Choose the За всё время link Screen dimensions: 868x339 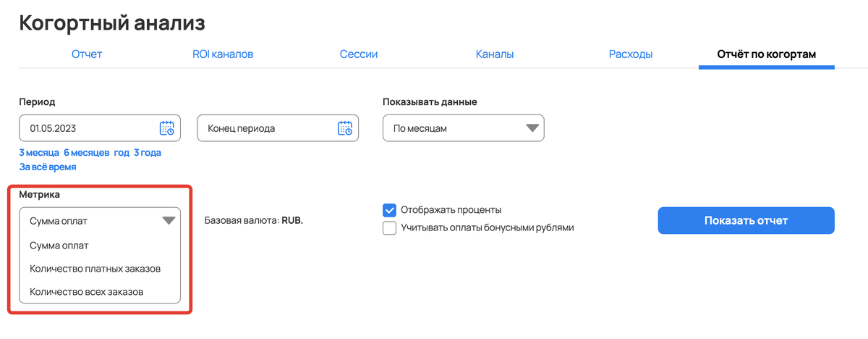[48, 167]
